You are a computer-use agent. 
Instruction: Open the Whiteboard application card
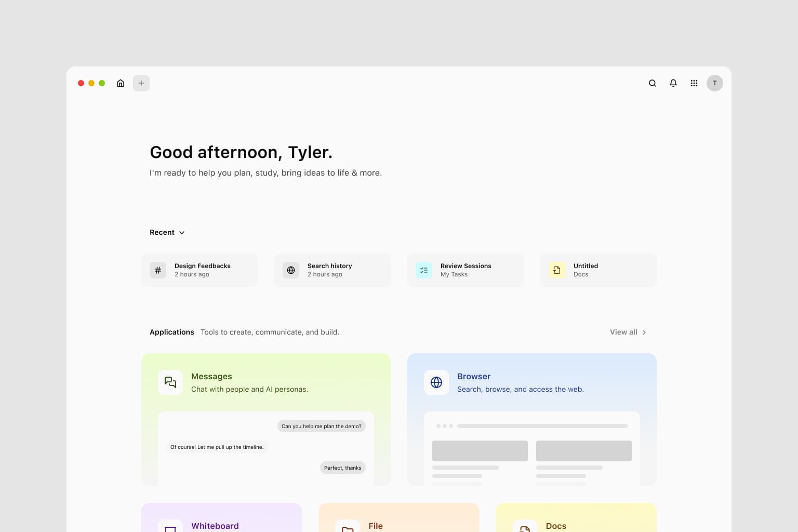[221, 520]
